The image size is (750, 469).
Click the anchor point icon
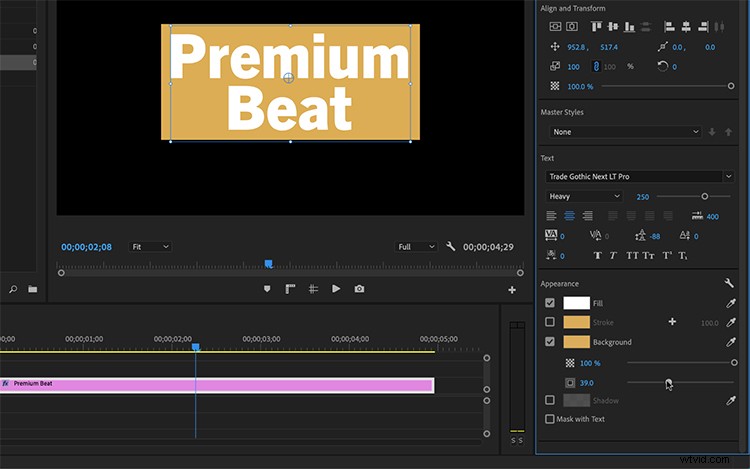662,46
